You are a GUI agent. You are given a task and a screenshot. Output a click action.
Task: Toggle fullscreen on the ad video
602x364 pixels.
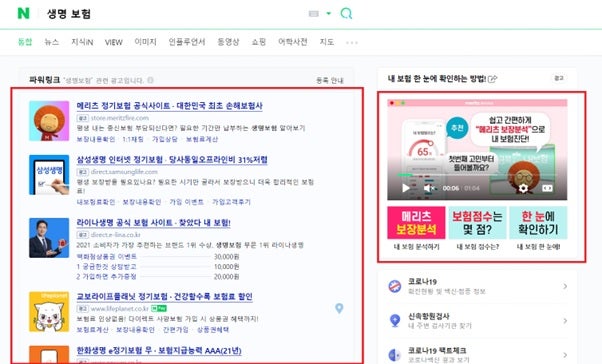coord(547,188)
